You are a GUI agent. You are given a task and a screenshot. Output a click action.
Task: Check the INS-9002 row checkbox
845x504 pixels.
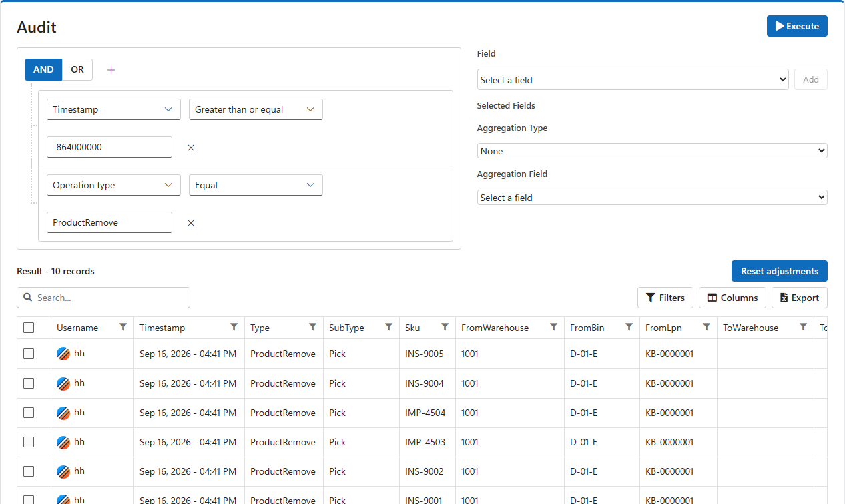[x=29, y=471]
